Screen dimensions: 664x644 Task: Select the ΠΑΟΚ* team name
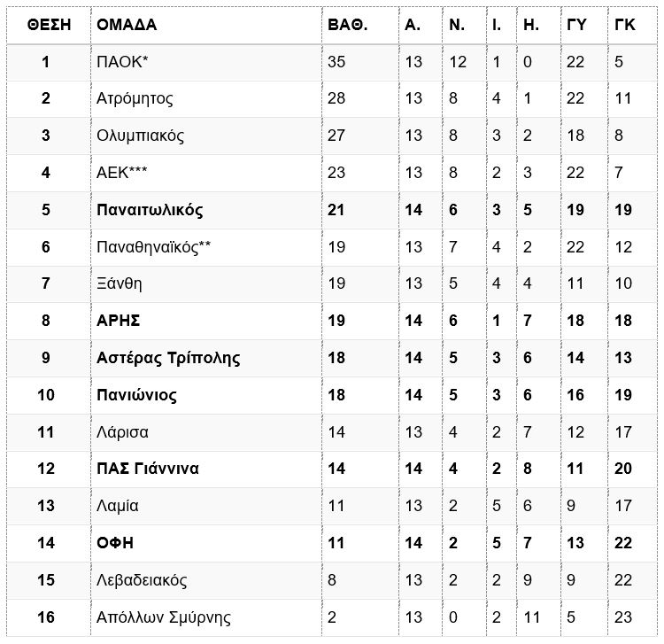tap(122, 62)
